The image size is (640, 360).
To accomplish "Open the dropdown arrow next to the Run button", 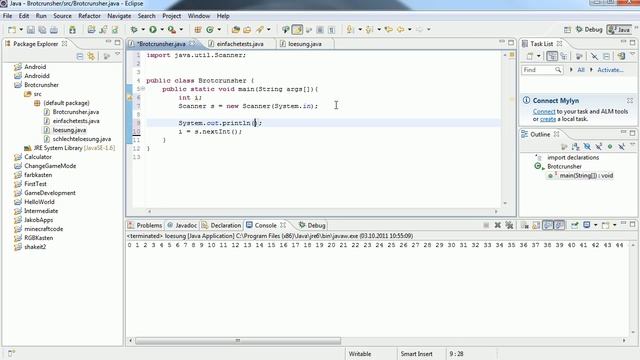I will tap(162, 29).
